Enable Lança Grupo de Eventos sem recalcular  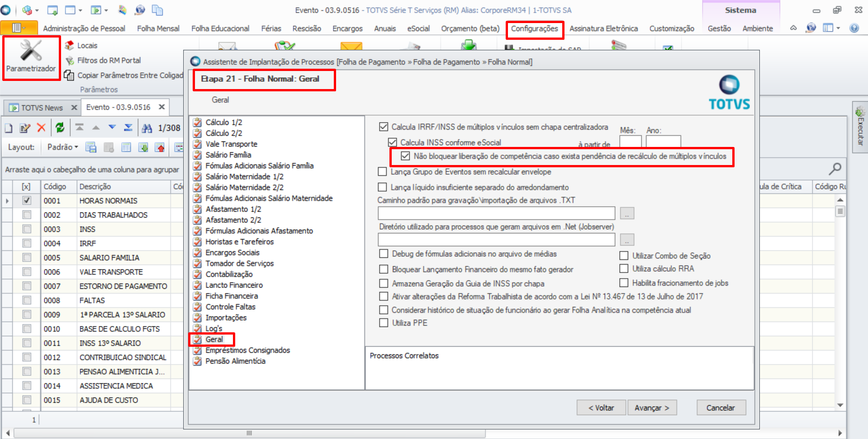coord(383,172)
